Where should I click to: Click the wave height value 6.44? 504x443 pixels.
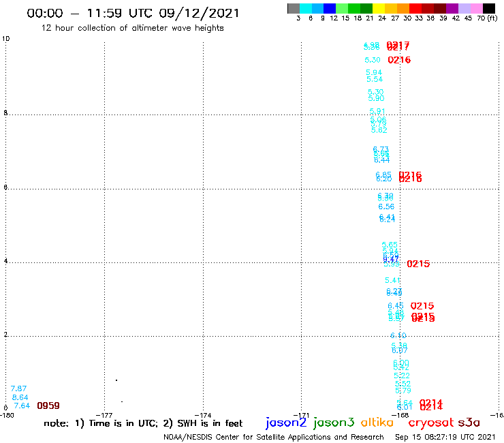382,160
